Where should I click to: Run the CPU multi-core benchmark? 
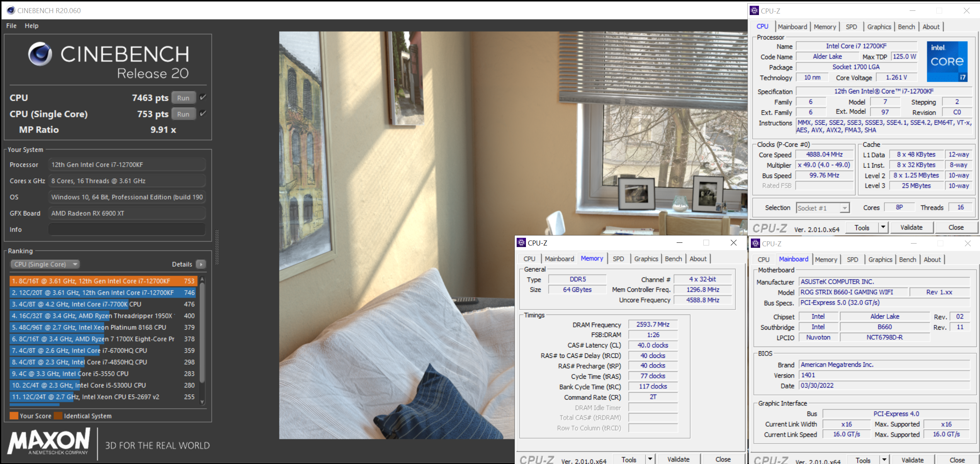[183, 98]
